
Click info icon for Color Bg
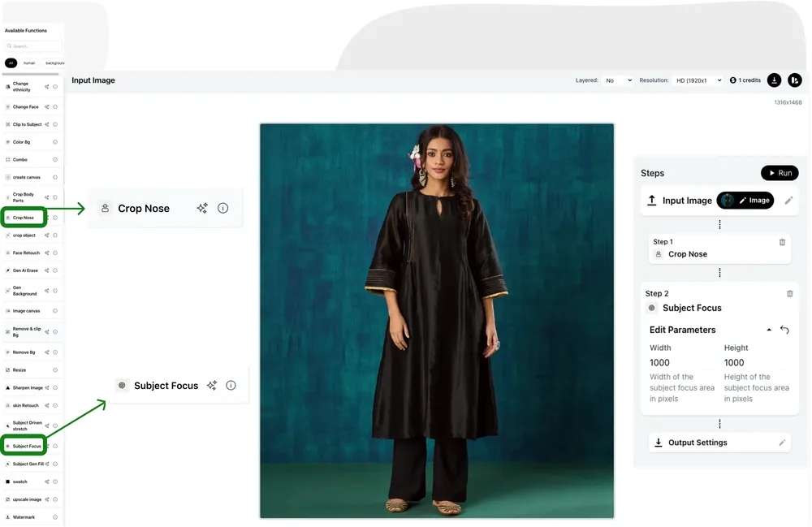pos(55,142)
